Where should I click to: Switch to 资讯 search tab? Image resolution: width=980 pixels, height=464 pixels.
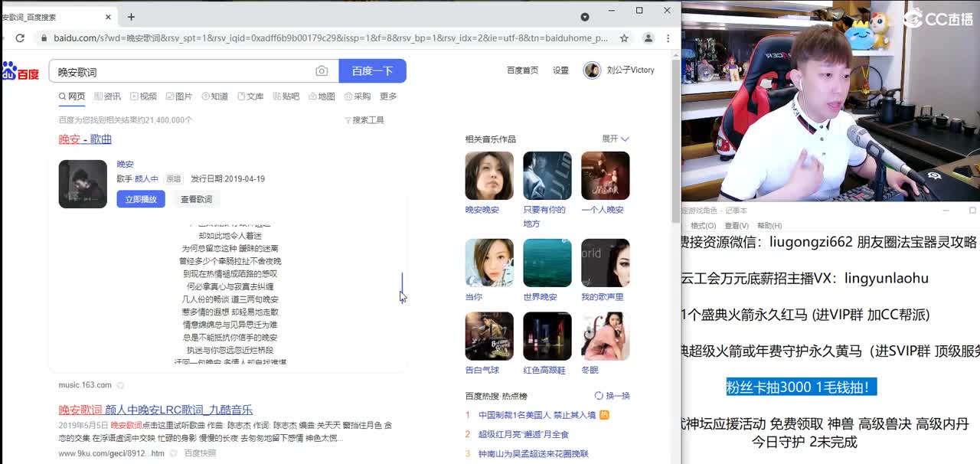tap(108, 96)
